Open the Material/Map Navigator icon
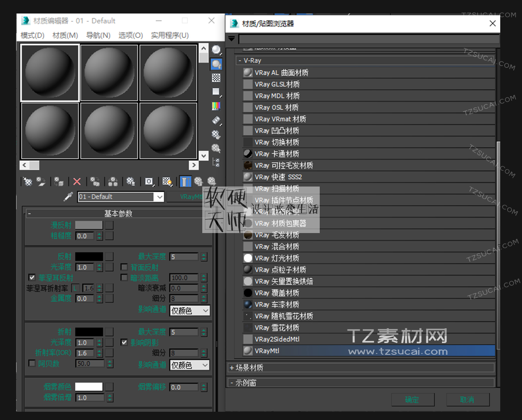This screenshot has height=420, width=522. click(x=216, y=163)
